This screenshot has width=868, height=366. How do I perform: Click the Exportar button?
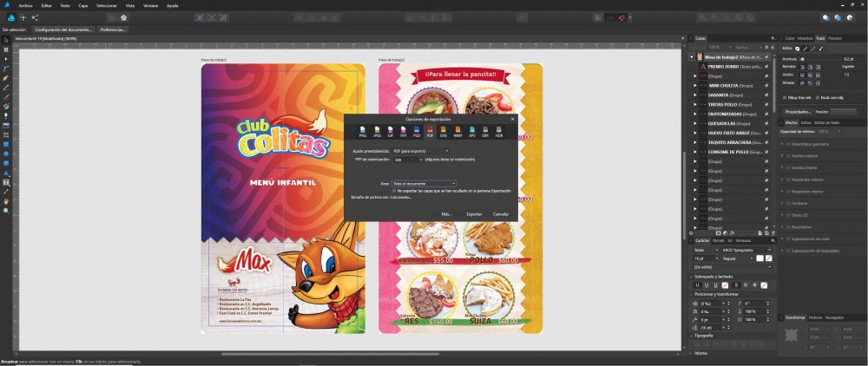coord(474,213)
